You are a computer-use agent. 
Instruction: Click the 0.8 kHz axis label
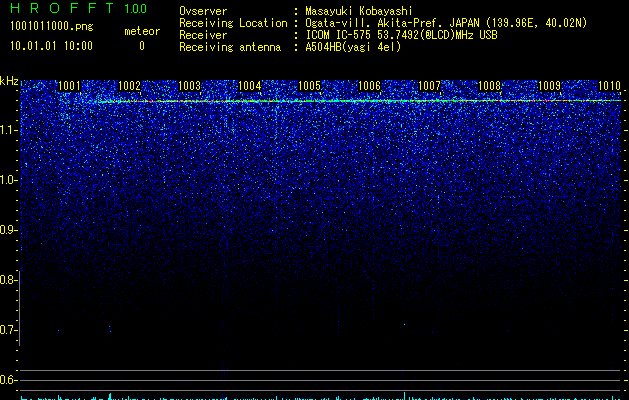pyautogui.click(x=7, y=280)
